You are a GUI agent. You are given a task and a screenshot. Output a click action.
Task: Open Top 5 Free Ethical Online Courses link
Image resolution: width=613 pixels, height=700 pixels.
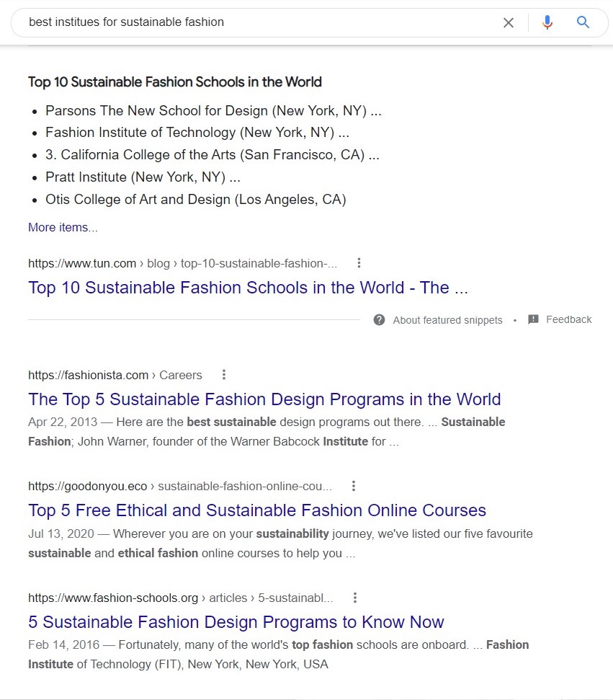tap(256, 510)
